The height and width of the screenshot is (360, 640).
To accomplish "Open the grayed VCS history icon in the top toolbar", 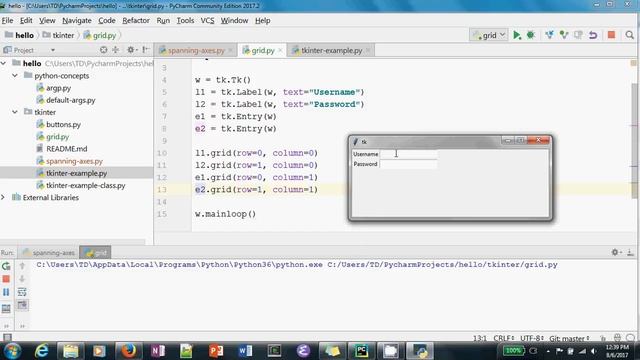I will pos(578,35).
